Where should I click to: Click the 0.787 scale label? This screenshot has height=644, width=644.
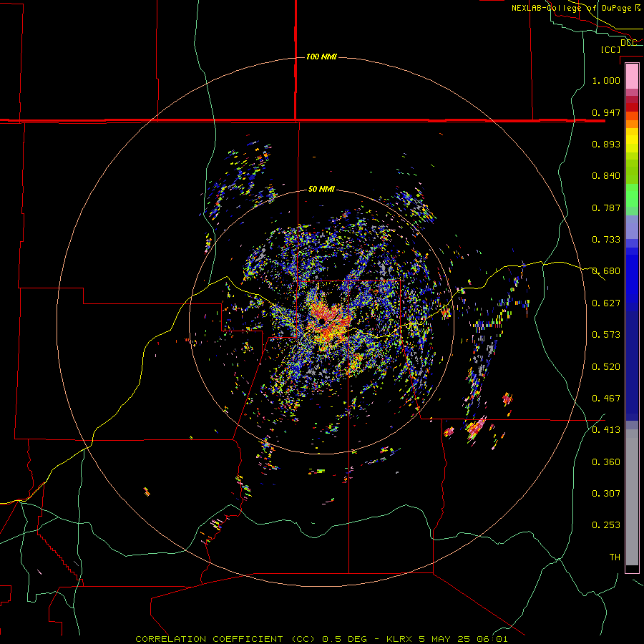[606, 208]
